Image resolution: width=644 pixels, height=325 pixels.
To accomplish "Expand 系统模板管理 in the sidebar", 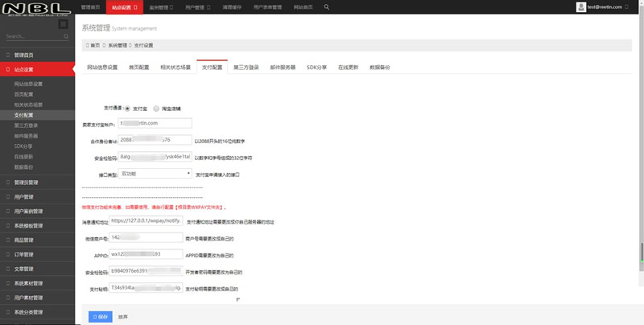I will [x=37, y=226].
